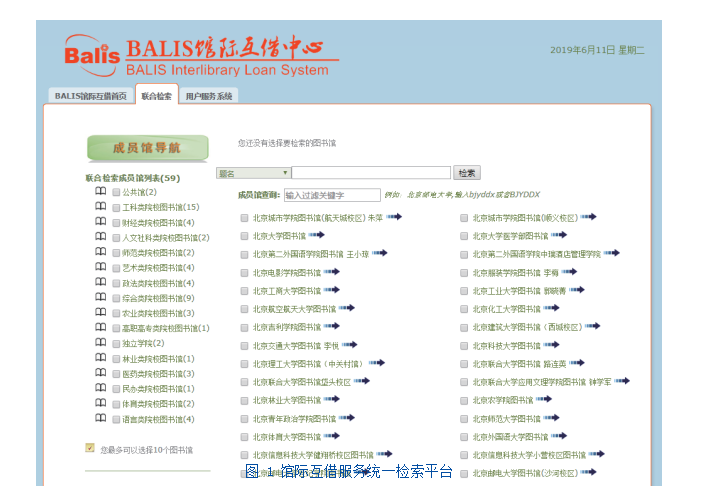Open the 北京第二外国语学院中瑞酒店管理学院 link
The width and height of the screenshot is (707, 486).
(536, 254)
